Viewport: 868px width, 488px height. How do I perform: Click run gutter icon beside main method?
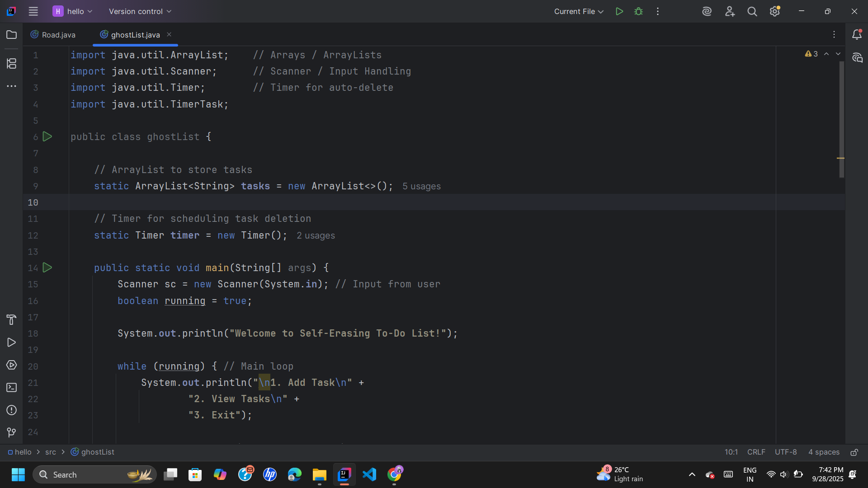tap(47, 268)
